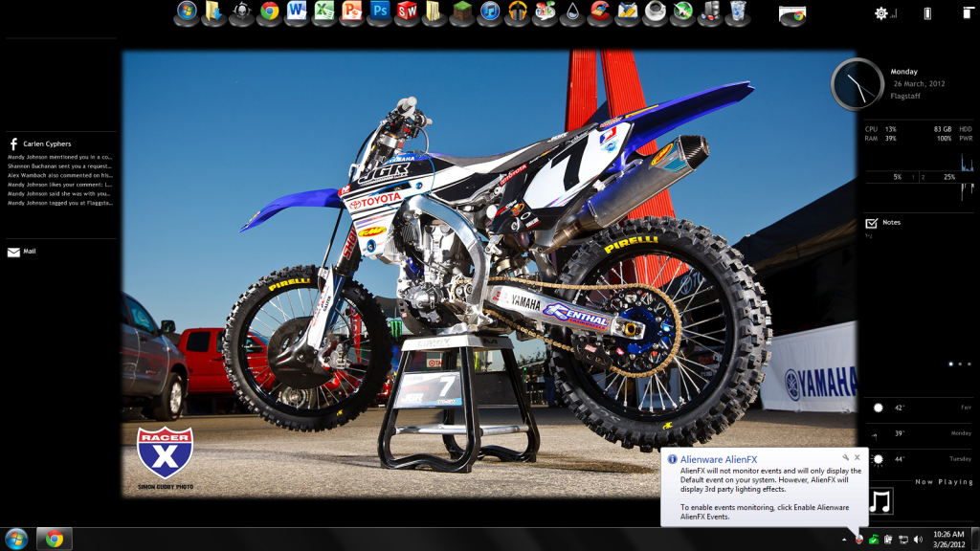Launch the Google Talk dock icon
Viewport: 980px width, 551px height.
tap(545, 11)
